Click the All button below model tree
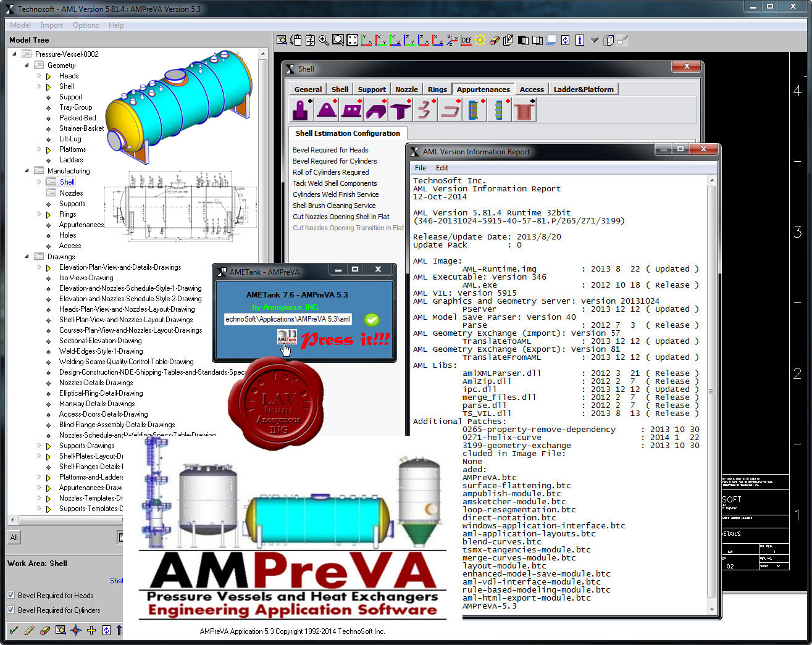812x645 pixels. click(x=14, y=538)
